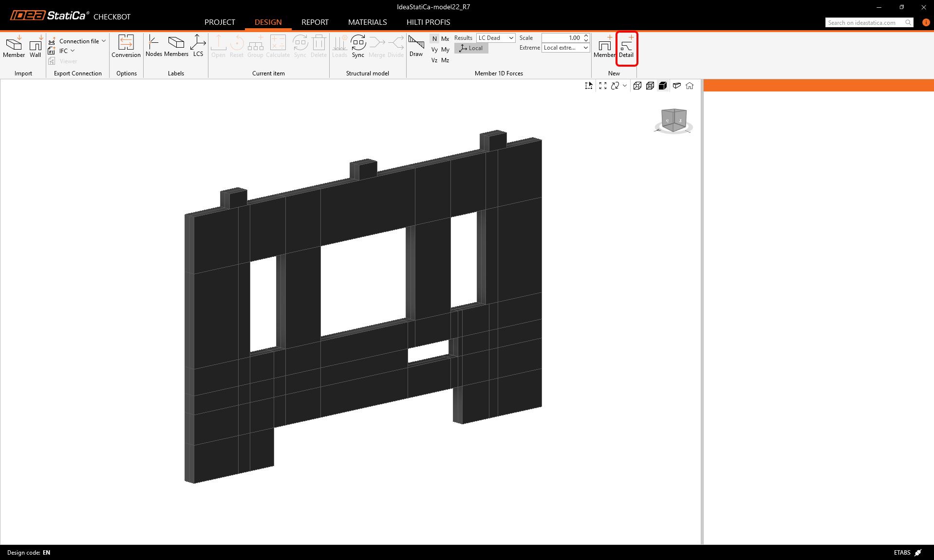Open the MATERIALS tab

pos(367,22)
